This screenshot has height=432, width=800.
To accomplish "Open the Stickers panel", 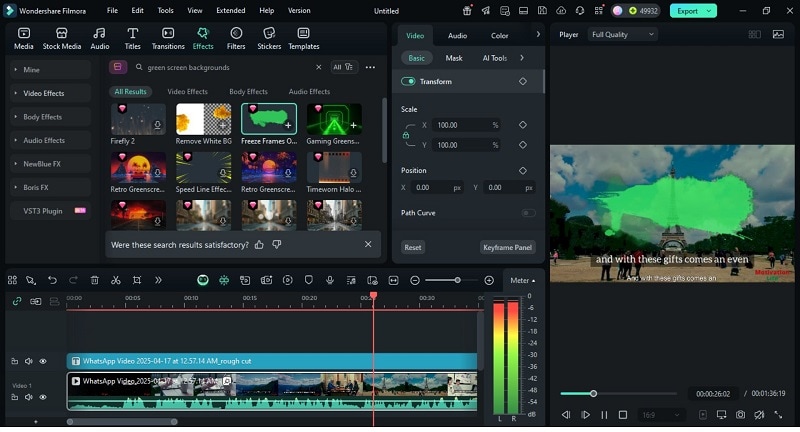I will click(269, 38).
